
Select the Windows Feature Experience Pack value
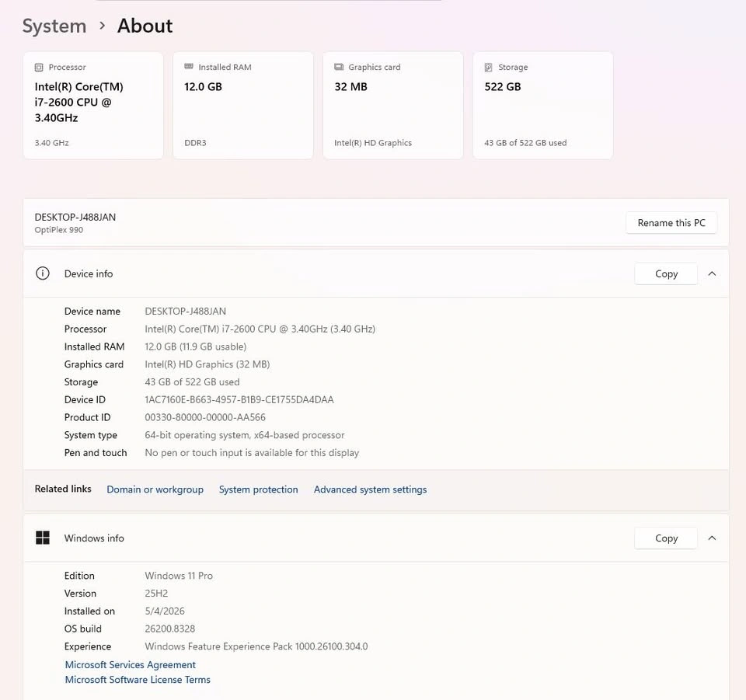point(256,646)
